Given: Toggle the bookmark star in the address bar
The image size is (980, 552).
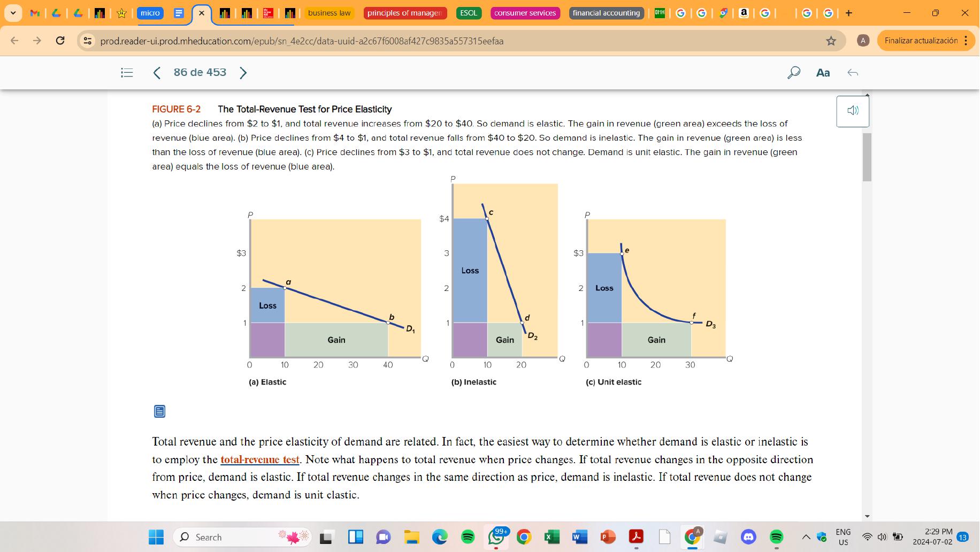Looking at the screenshot, I should coord(832,40).
